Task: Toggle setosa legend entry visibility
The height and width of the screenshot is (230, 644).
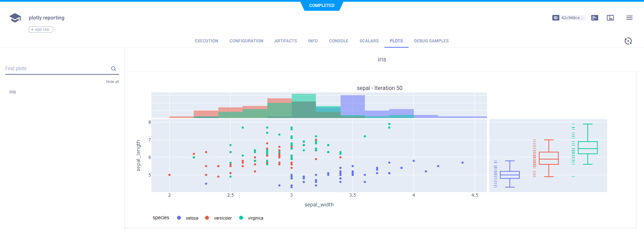Action: tap(192, 218)
